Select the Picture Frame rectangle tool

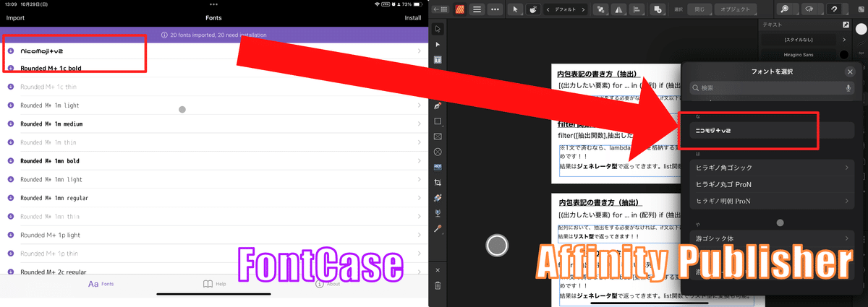coord(438,137)
